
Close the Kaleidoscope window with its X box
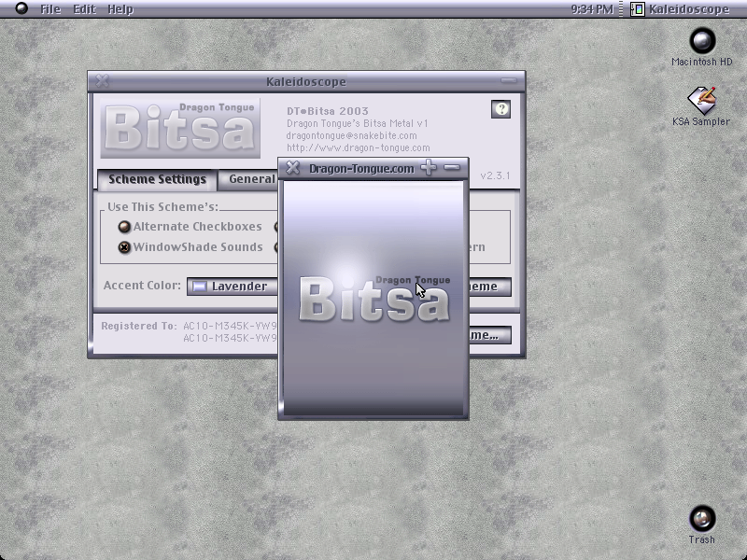[x=102, y=81]
